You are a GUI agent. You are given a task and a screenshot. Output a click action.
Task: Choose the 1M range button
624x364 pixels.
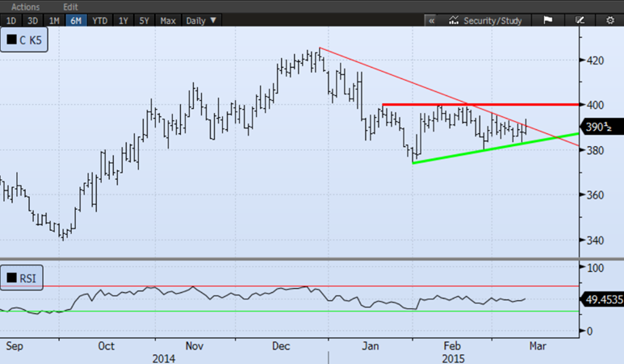(x=54, y=20)
